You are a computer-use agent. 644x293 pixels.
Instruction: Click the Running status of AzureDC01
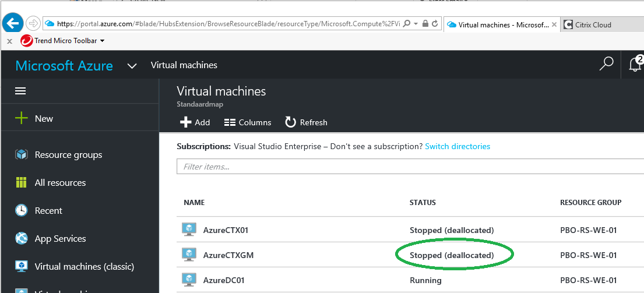click(425, 281)
